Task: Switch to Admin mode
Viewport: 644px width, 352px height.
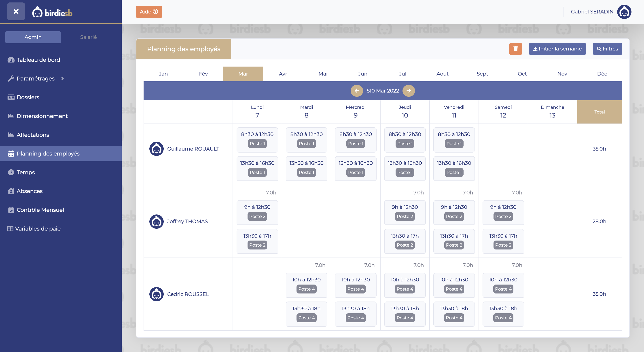Action: click(33, 37)
